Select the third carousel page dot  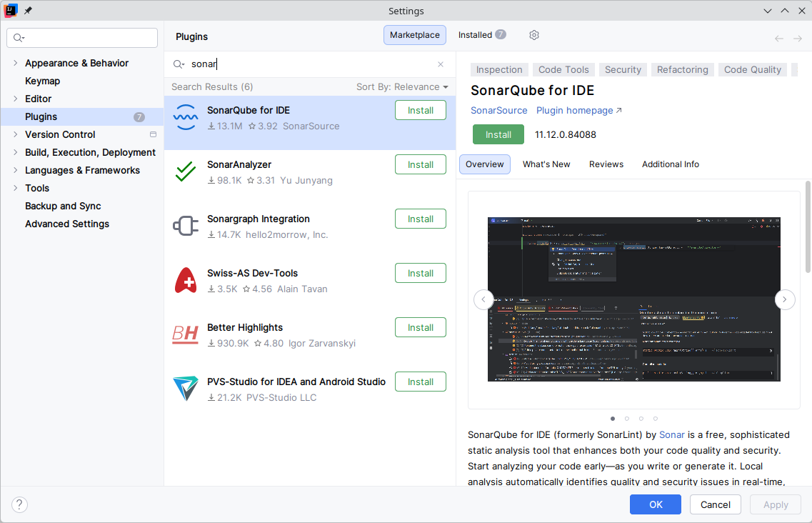(641, 418)
